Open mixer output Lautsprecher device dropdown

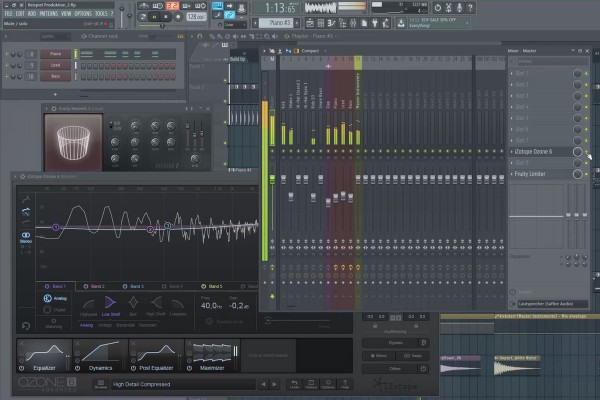[x=553, y=304]
